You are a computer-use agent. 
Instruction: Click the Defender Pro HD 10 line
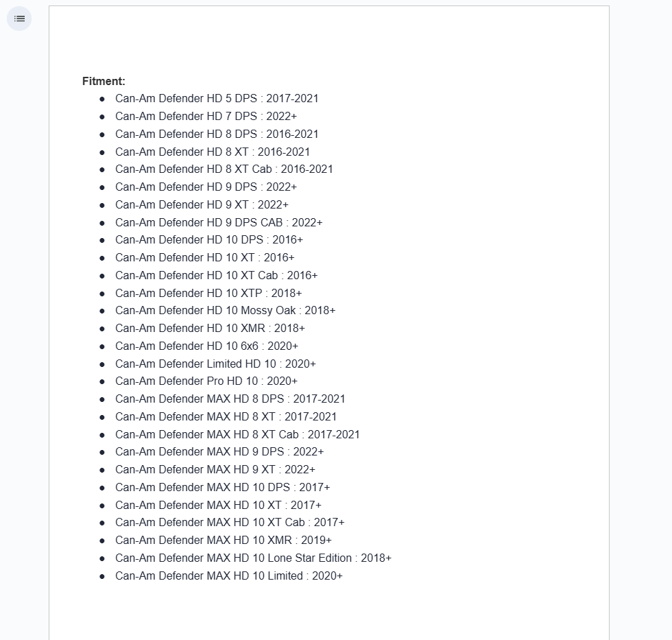click(206, 381)
